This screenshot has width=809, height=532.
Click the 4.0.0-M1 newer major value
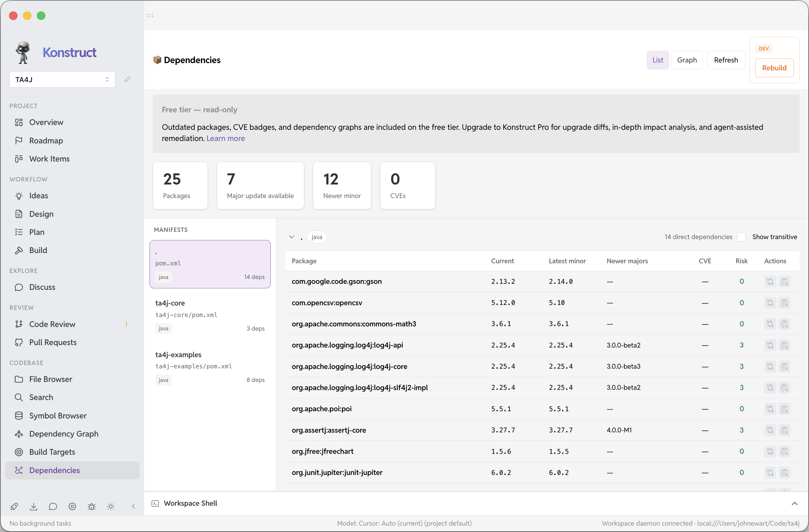[619, 430]
